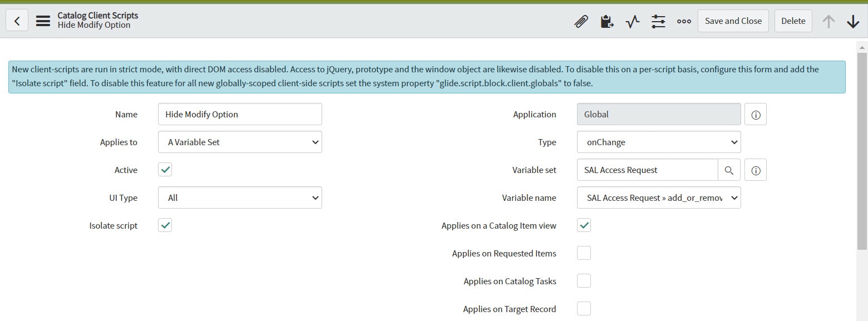
Task: Open the activity stream icon
Action: (x=632, y=21)
